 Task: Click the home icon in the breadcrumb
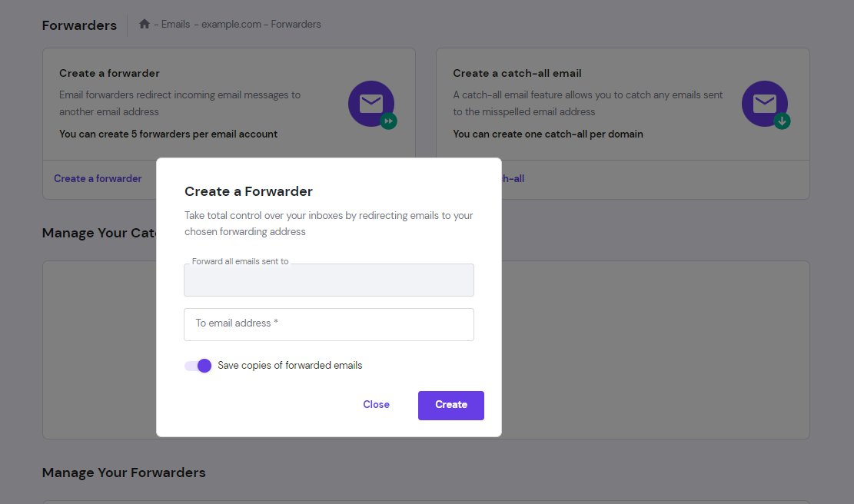coord(145,24)
